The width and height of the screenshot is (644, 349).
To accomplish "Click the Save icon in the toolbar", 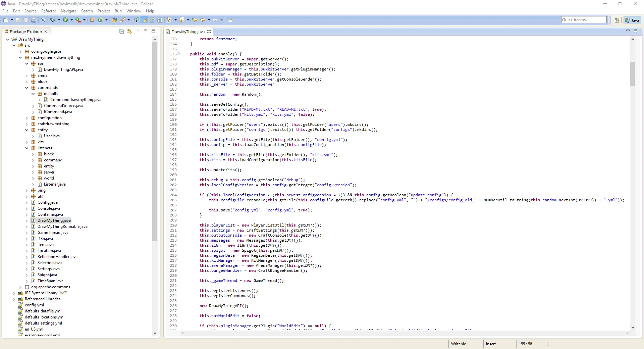I will (18, 20).
